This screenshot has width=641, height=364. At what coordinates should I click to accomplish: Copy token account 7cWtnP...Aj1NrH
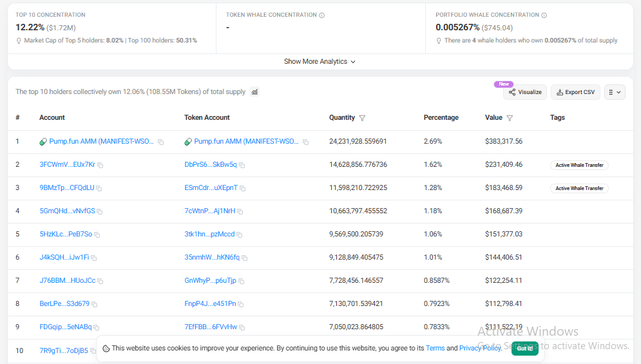(x=240, y=211)
